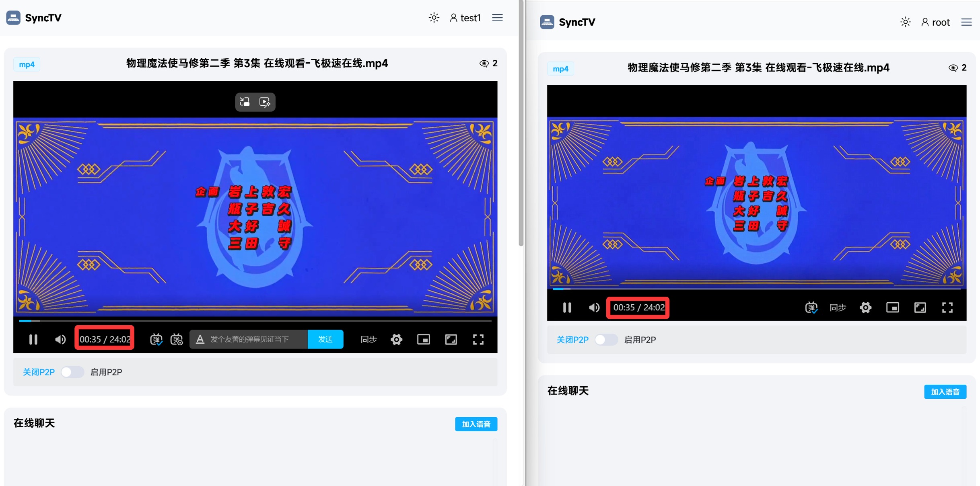Toggle danmaku display in left player
Image resolution: width=980 pixels, height=486 pixels.
(156, 339)
